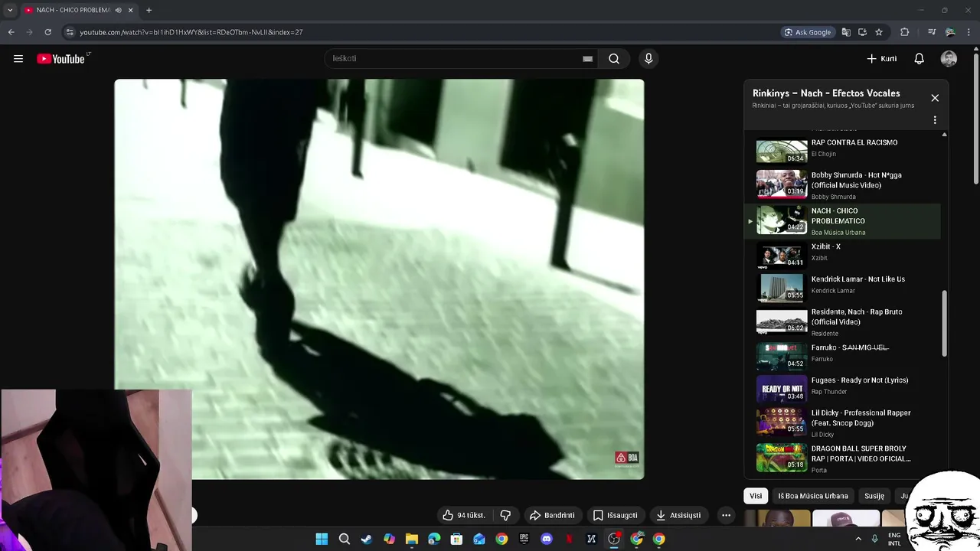Click the youtube.com address bar URL

pyautogui.click(x=191, y=32)
